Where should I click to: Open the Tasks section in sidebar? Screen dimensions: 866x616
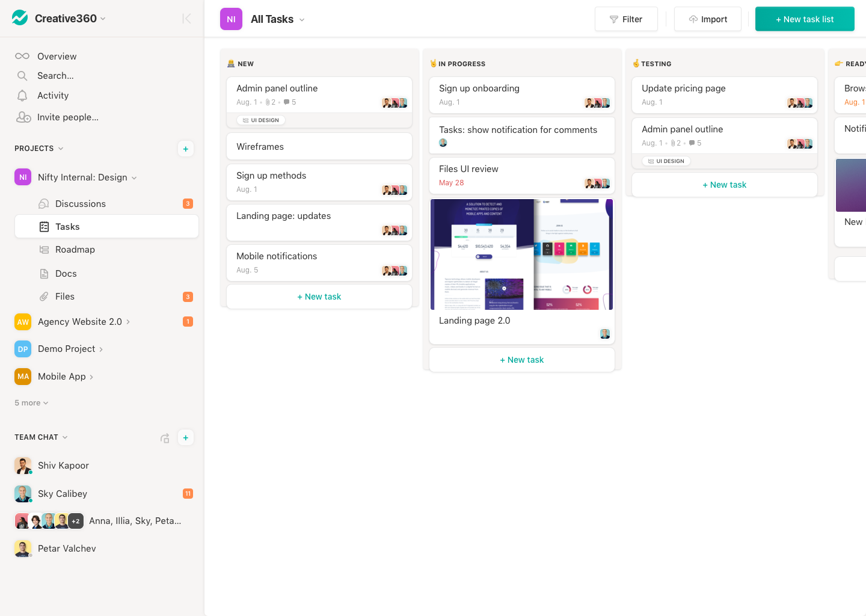[x=106, y=227]
